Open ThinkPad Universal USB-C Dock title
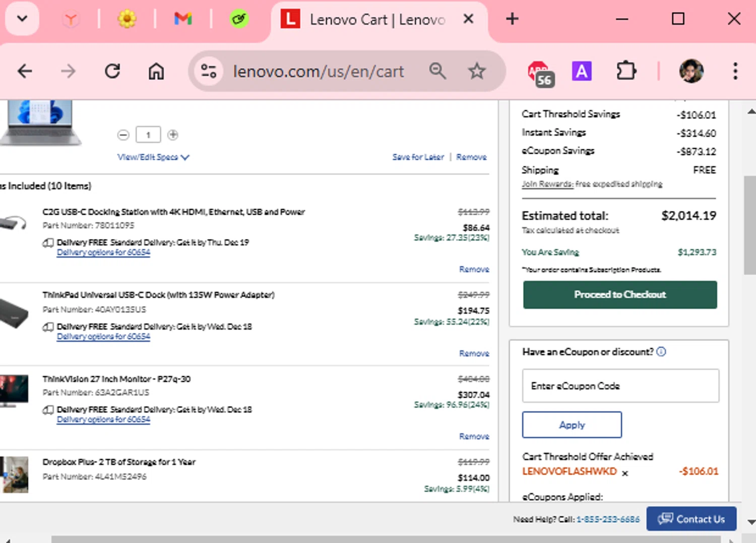The image size is (756, 543). click(x=158, y=294)
